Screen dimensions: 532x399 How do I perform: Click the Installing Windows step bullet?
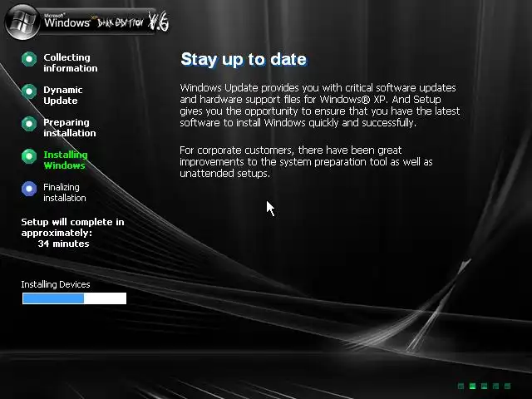[x=29, y=156]
